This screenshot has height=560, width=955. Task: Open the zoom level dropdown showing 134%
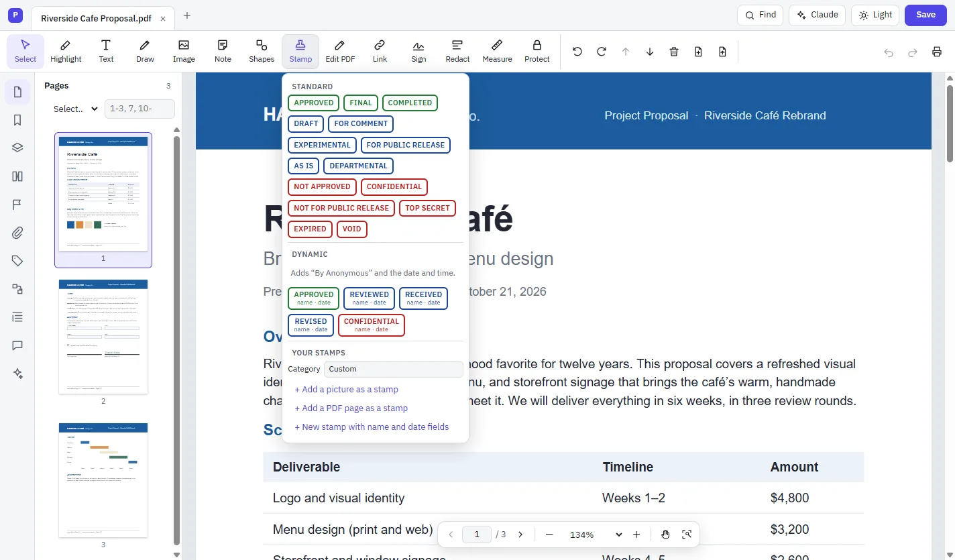click(x=596, y=535)
